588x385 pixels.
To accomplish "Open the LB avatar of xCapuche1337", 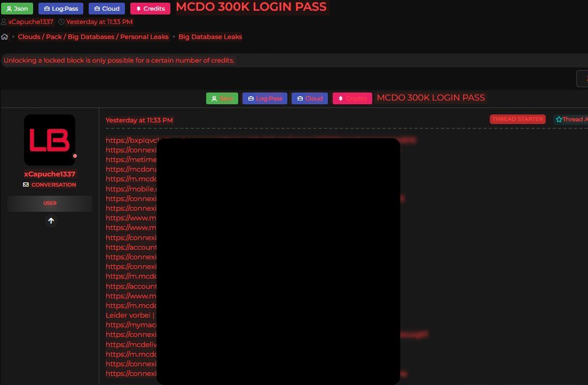I will pyautogui.click(x=50, y=140).
